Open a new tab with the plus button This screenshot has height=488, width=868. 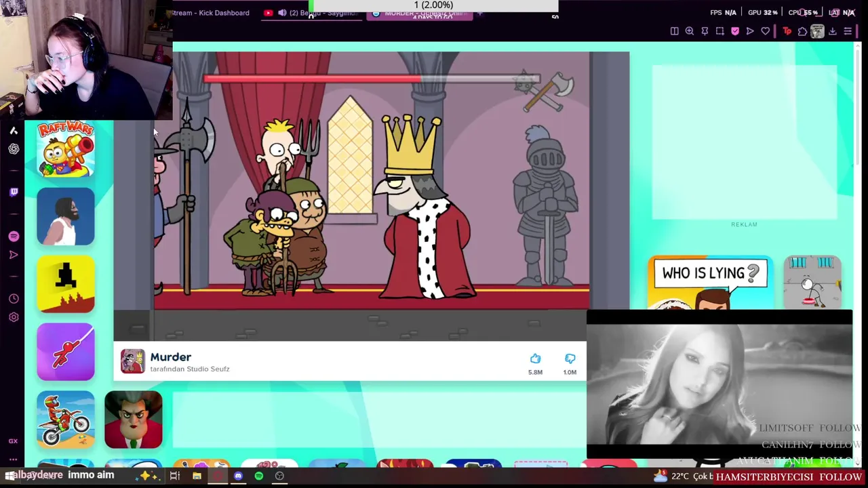pyautogui.click(x=479, y=14)
